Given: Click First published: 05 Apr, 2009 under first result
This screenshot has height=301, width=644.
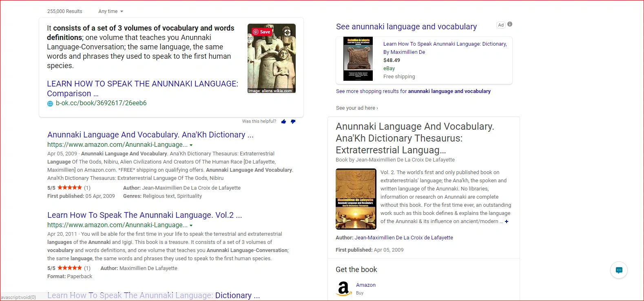Looking at the screenshot, I should [81, 196].
